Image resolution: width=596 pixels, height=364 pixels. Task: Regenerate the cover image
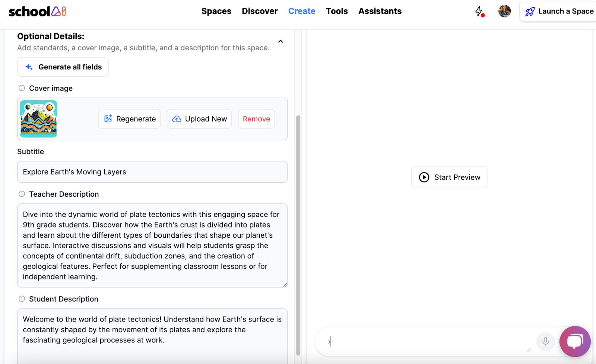130,119
